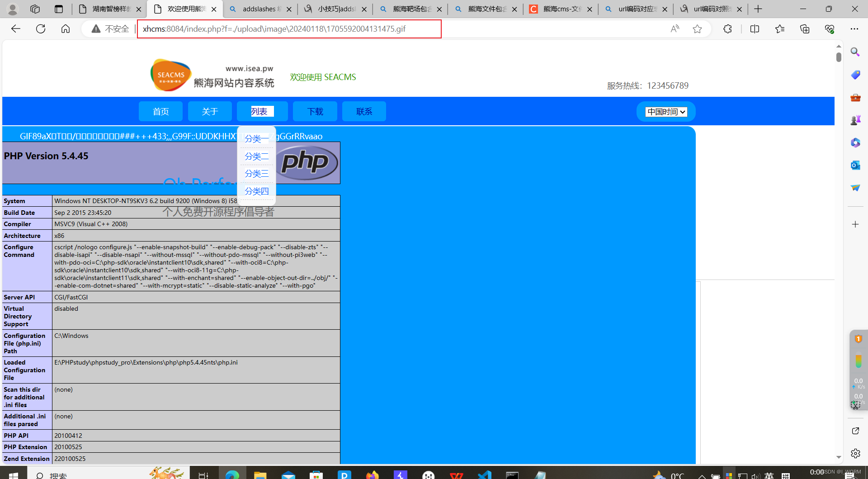Open the sidebar Microsoft 365 icon
This screenshot has width=868, height=479.
[x=855, y=142]
